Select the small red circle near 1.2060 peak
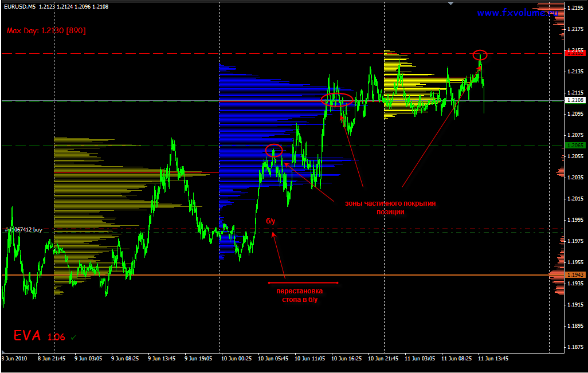Image resolution: width=588 pixels, height=373 pixels. point(274,150)
